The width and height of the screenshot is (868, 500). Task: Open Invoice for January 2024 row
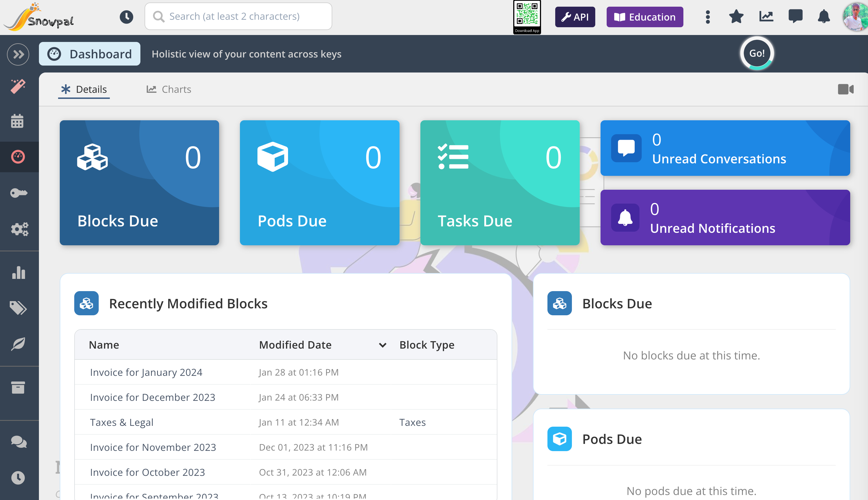tap(286, 372)
